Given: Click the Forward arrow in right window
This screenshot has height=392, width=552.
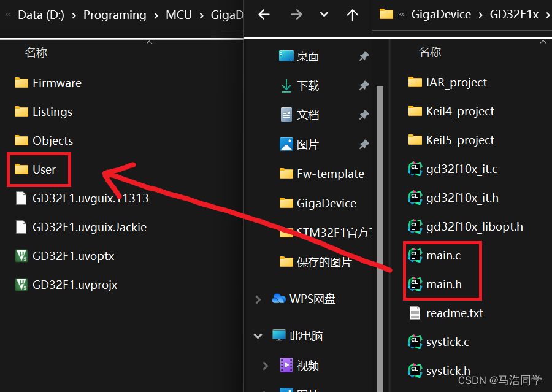Looking at the screenshot, I should 296,15.
